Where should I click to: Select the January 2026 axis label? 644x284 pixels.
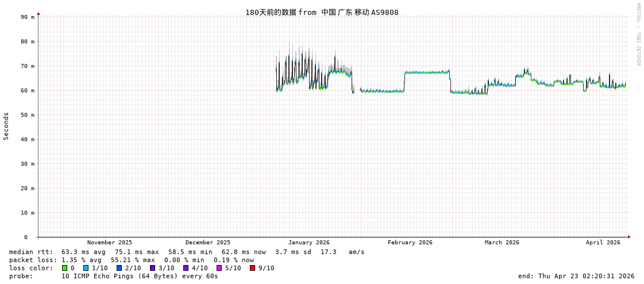[x=309, y=243]
